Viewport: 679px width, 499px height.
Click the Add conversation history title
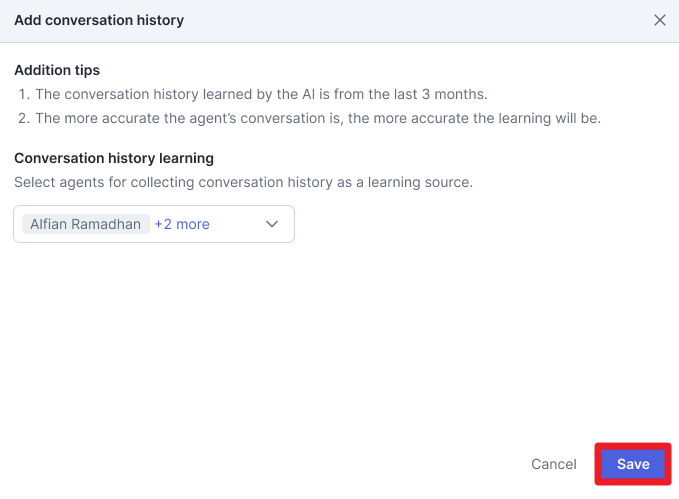click(99, 20)
